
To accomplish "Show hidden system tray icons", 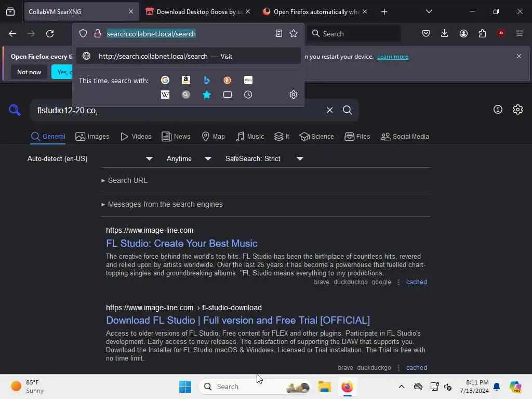I will tap(402, 387).
